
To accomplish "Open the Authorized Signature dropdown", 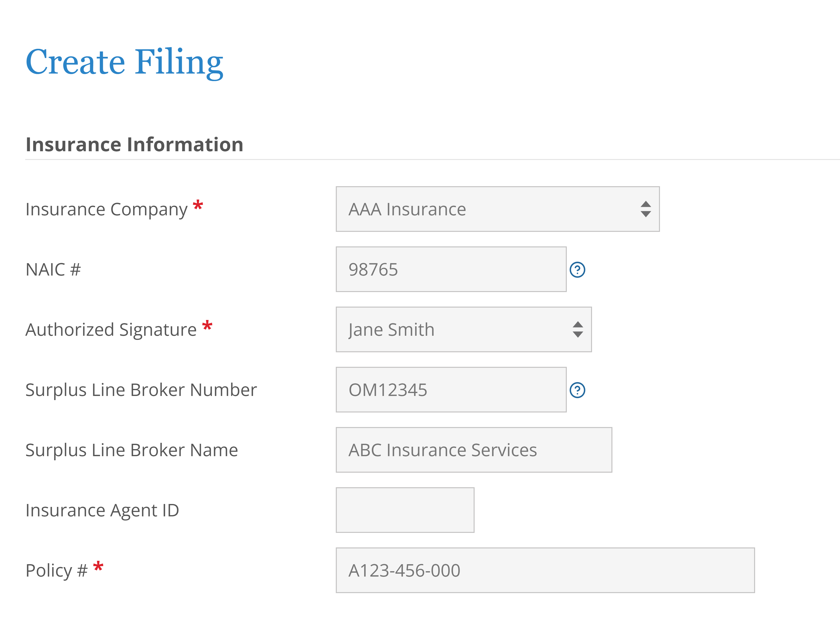I will coord(464,330).
